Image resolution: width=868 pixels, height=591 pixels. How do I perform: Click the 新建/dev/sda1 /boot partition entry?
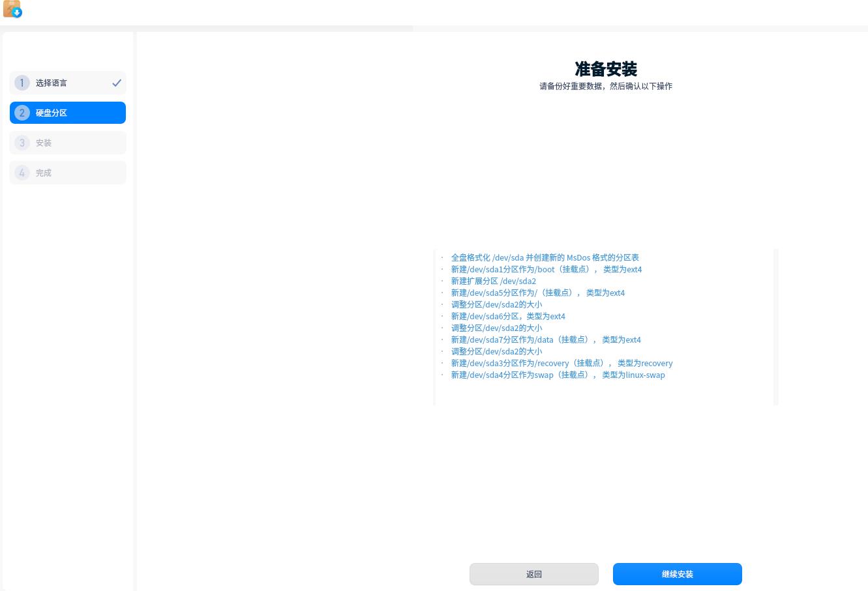tap(546, 269)
